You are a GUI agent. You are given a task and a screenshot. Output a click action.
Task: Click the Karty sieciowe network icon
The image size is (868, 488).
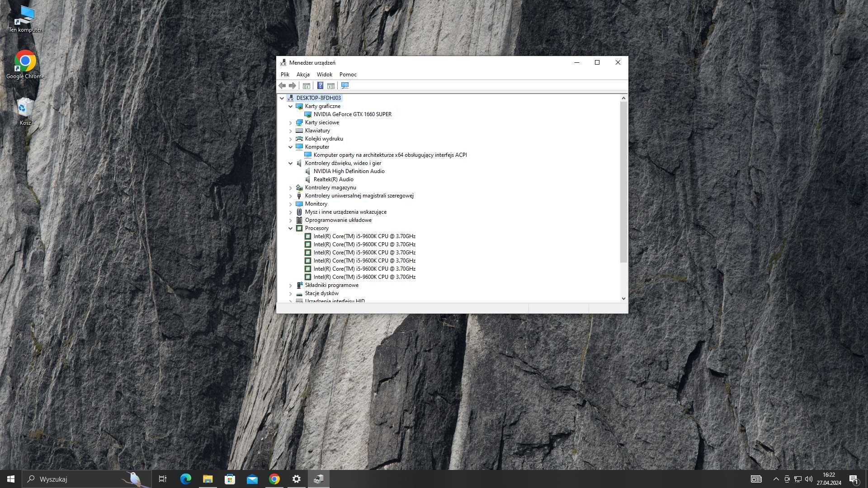click(299, 122)
